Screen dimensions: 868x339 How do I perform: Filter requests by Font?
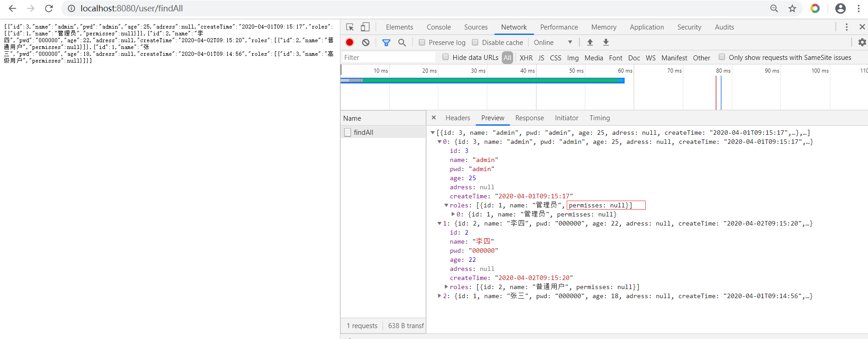click(616, 58)
